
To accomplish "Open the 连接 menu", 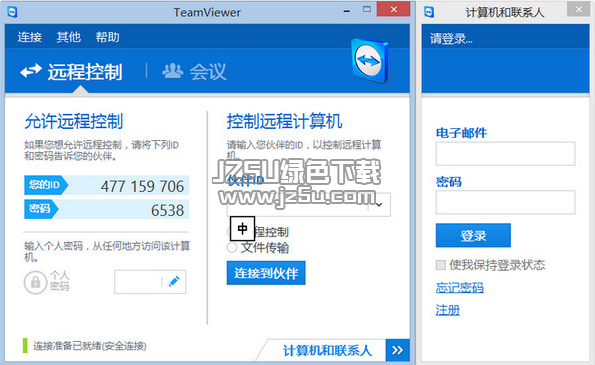I will coord(29,37).
